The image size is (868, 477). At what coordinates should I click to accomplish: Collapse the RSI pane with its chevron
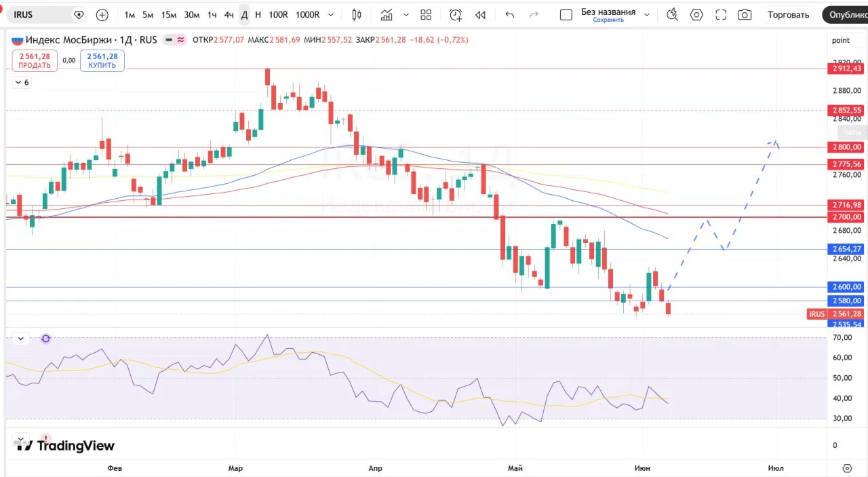[20, 338]
